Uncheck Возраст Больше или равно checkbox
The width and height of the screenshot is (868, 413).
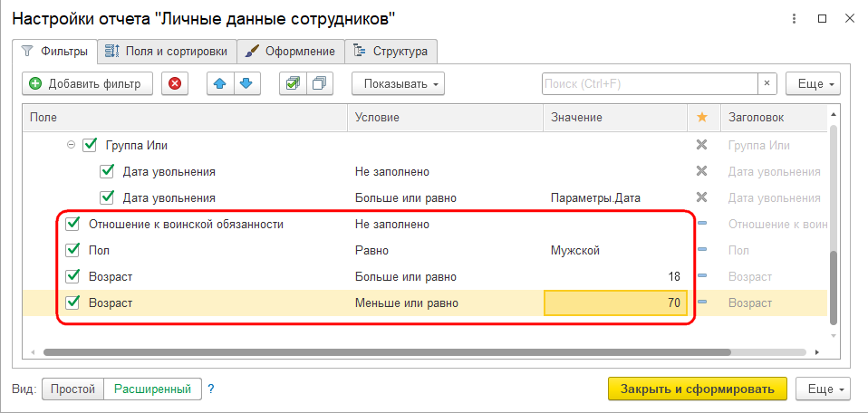tap(72, 276)
